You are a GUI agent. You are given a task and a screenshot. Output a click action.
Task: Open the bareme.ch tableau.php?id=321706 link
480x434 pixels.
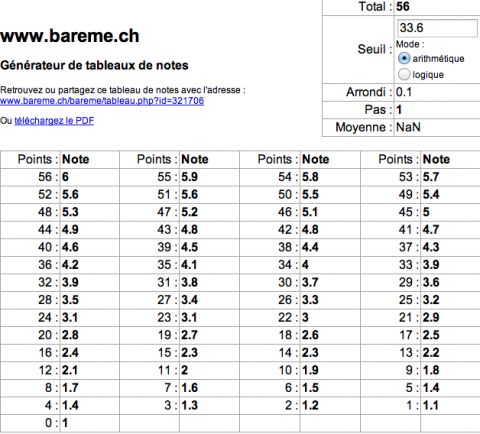click(x=102, y=101)
